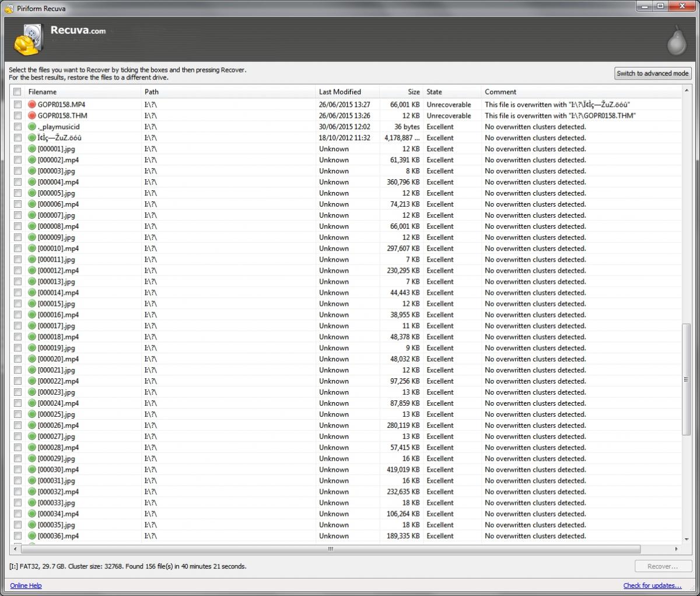Click the 4,178,887 size value
Screen dimensions: 700x596
coord(402,138)
